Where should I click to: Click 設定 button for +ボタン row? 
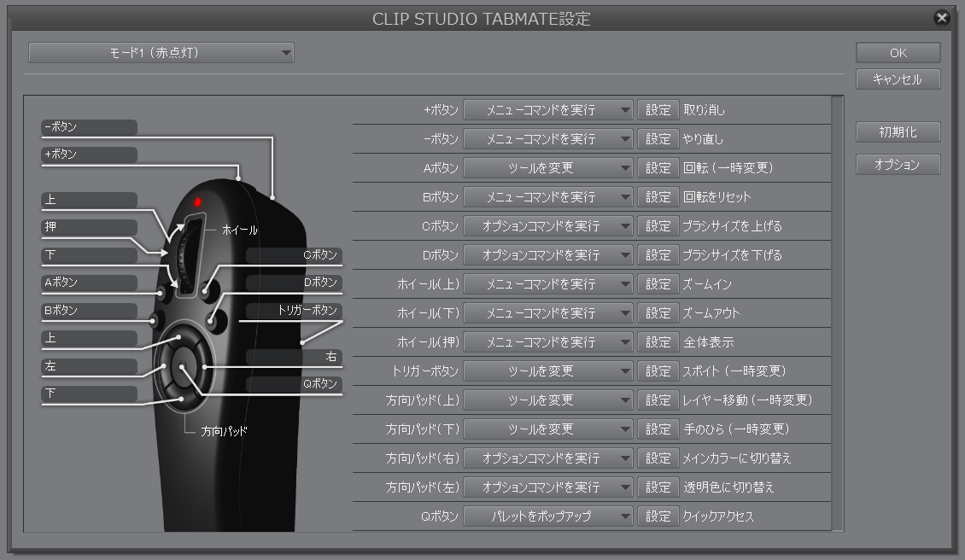pos(658,110)
